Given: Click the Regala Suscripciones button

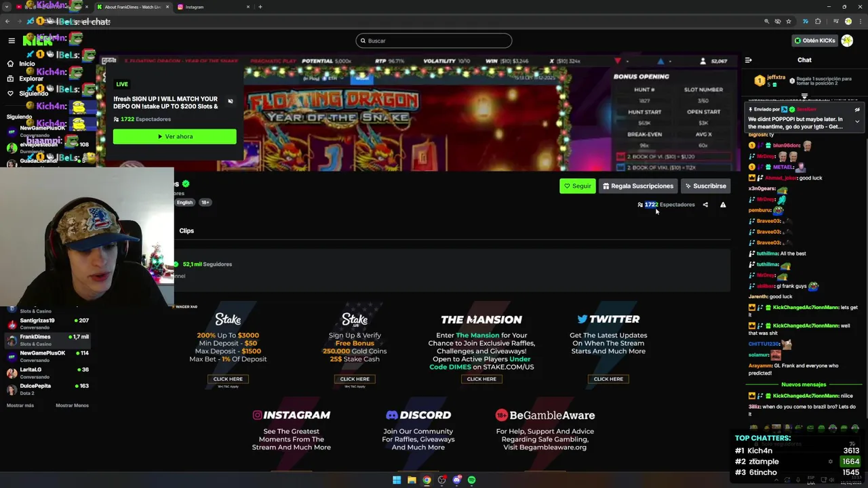Looking at the screenshot, I should pyautogui.click(x=637, y=186).
